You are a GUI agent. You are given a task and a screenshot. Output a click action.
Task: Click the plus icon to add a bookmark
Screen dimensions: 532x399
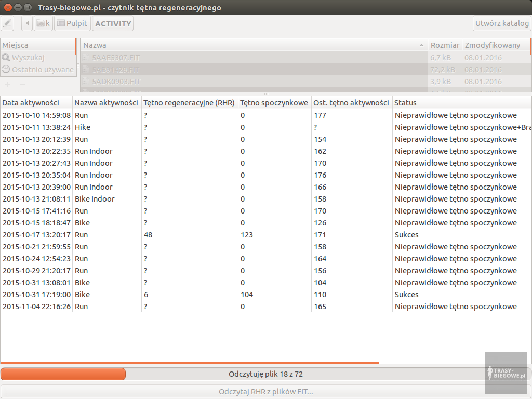coord(8,84)
